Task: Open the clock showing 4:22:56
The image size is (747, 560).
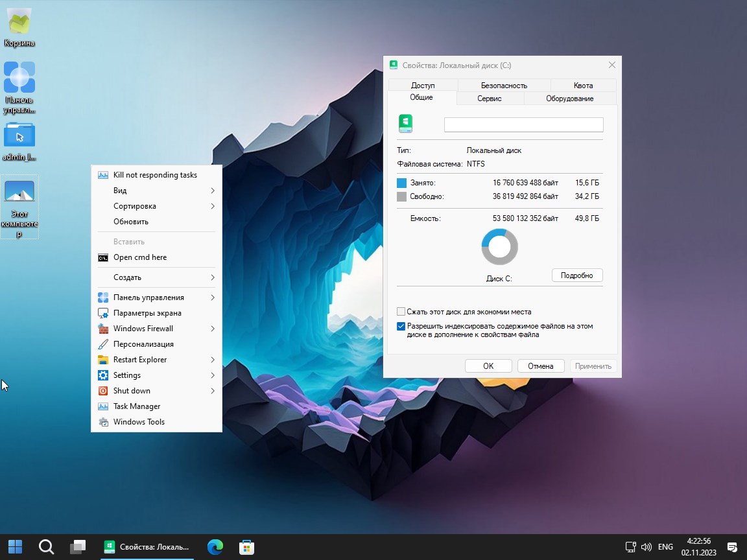Action: click(699, 546)
